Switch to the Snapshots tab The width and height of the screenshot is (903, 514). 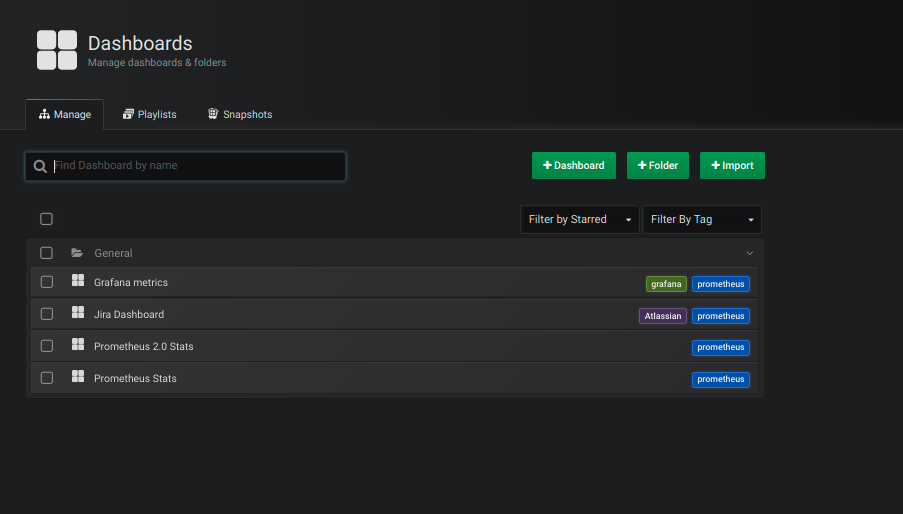click(240, 115)
